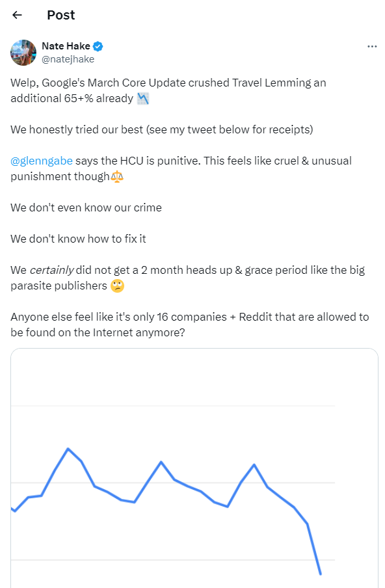Click the highest peak of the blue line
This screenshot has height=588, width=385.
pyautogui.click(x=68, y=449)
